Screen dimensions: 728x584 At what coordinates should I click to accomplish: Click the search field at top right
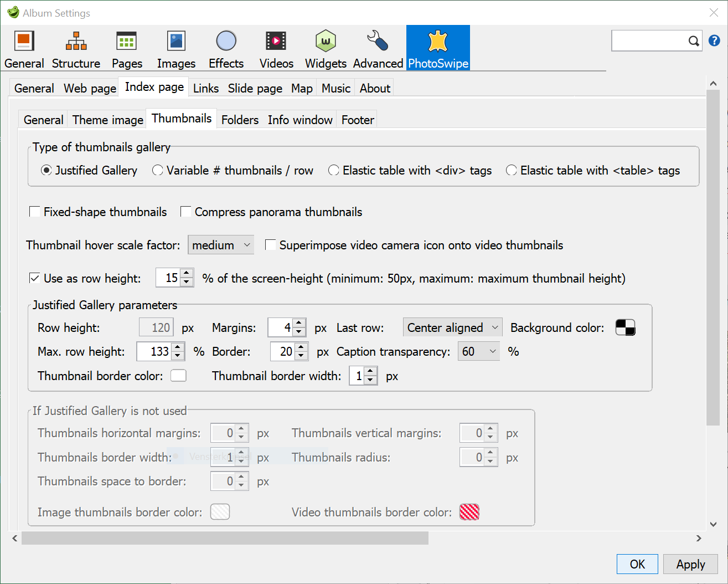click(649, 40)
